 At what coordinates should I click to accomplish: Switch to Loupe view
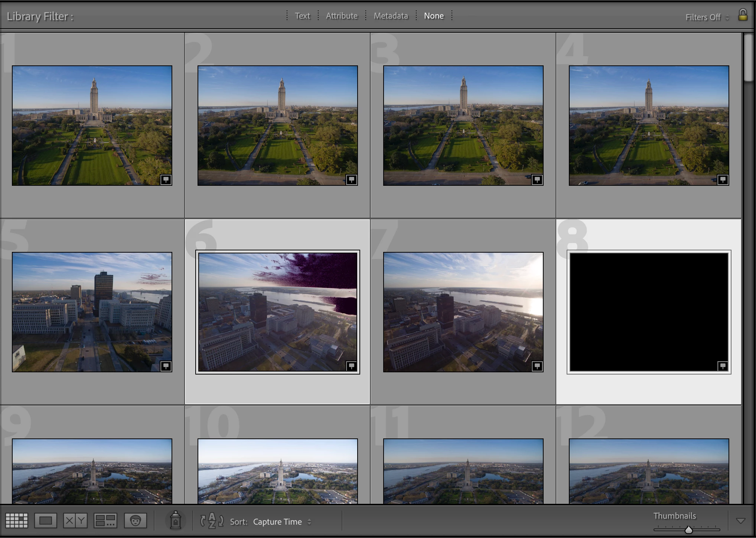46,521
